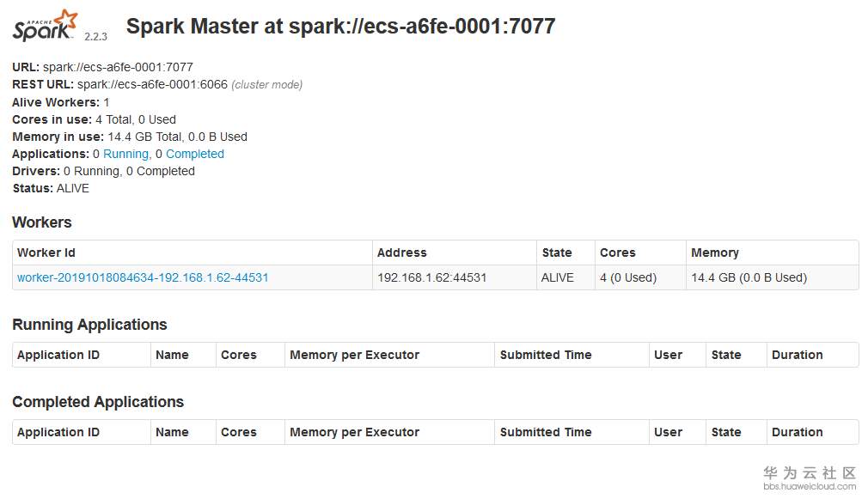Sort workers by State column header
The height and width of the screenshot is (499, 868).
[557, 253]
